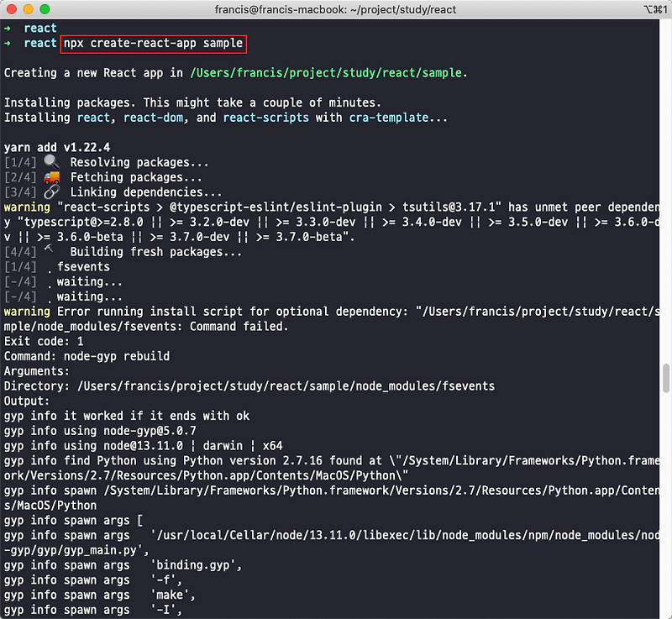Click the yarn add v1.22.4 line
This screenshot has height=619, width=672.
tap(57, 147)
